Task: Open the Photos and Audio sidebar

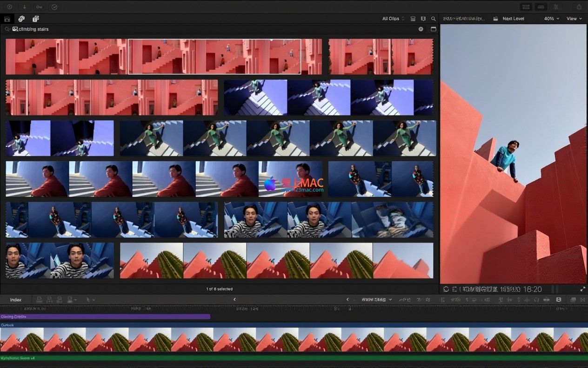Action: [x=21, y=19]
